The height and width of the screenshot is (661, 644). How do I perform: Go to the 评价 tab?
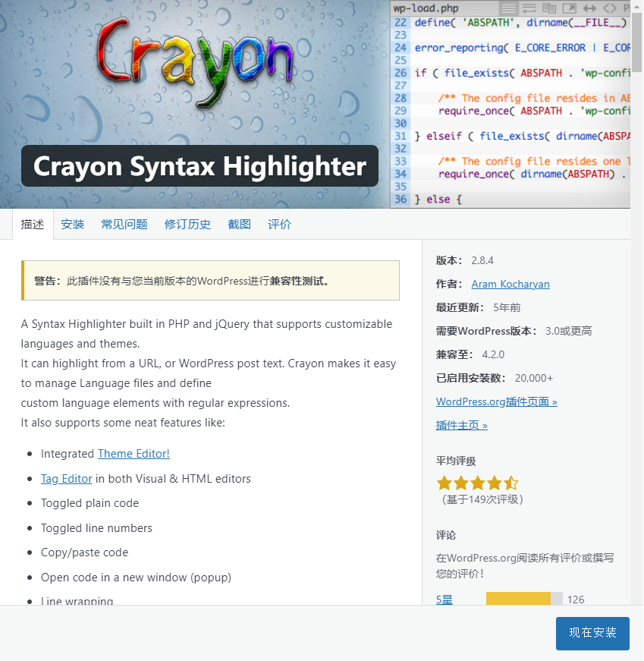(x=279, y=225)
